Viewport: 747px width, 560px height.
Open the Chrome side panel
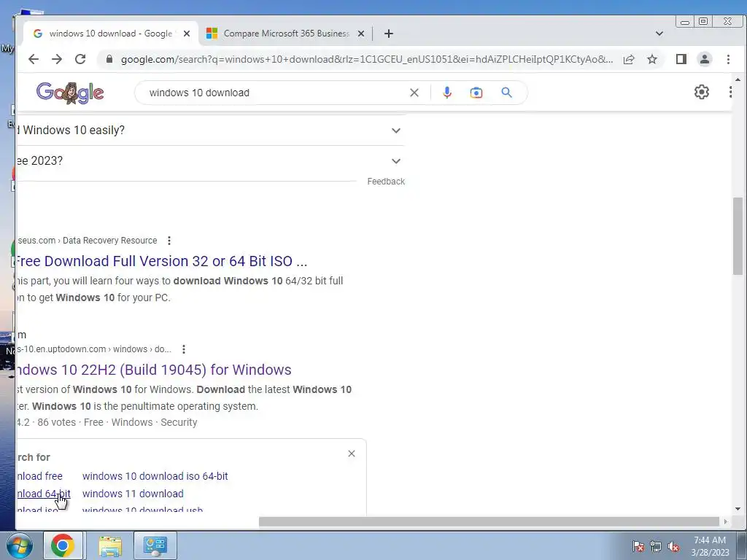coord(681,59)
